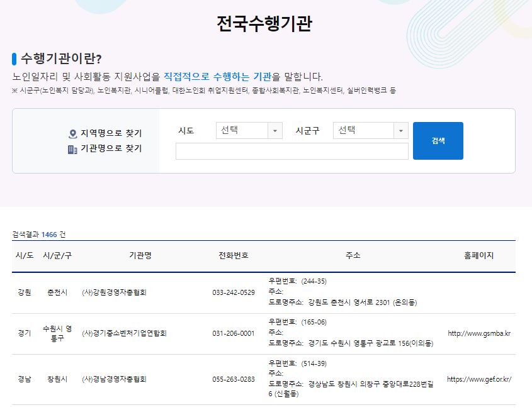This screenshot has width=532, height=410.
Task: Click the 기관명 column header
Action: pos(140,255)
